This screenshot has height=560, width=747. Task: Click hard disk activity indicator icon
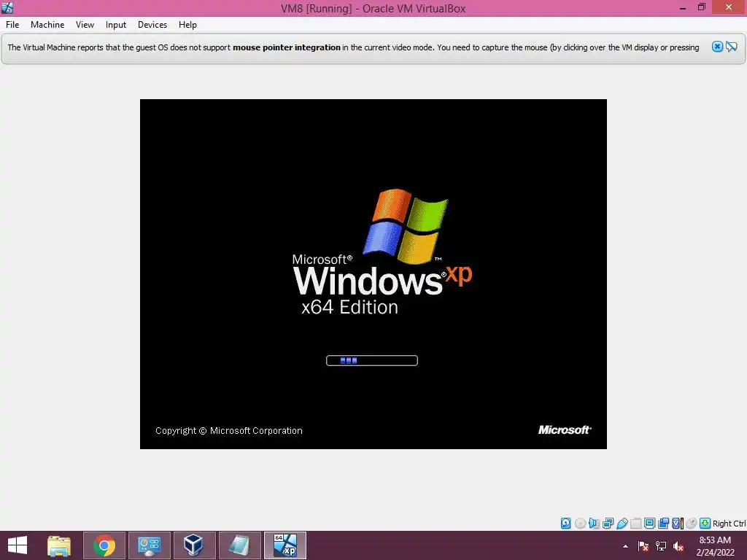(x=565, y=524)
